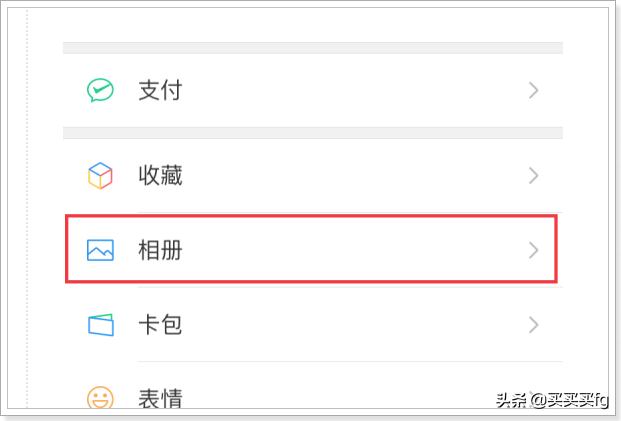621x421 pixels.
Task: Click the 头条 @买买买fg watermark text
Action: (x=552, y=400)
